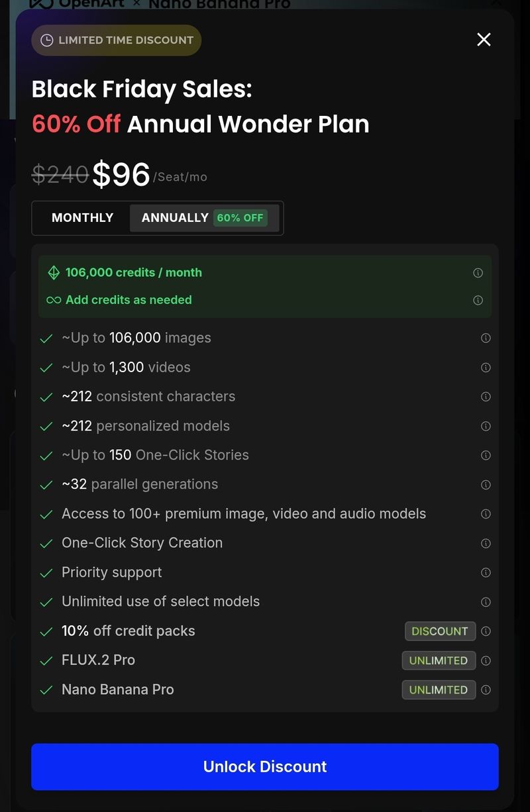Open info icon for consistent characters
530x812 pixels.
click(x=486, y=397)
